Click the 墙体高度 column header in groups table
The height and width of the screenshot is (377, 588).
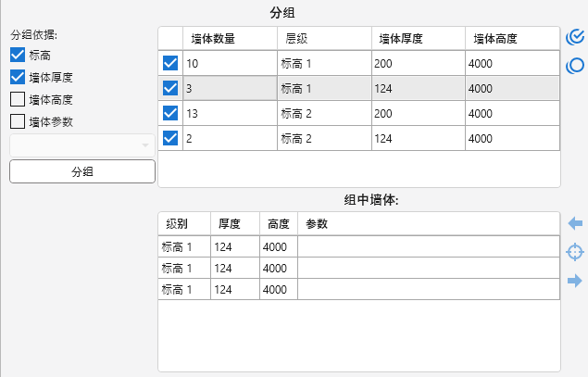pos(512,39)
